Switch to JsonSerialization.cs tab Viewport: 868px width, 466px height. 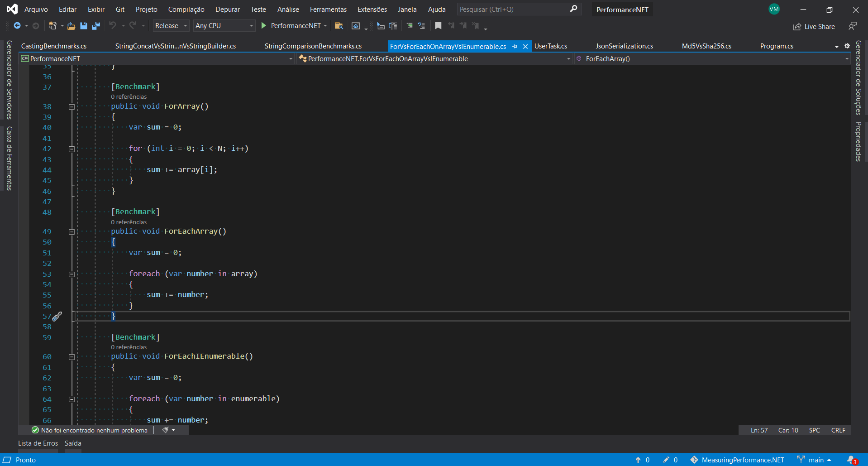click(624, 46)
